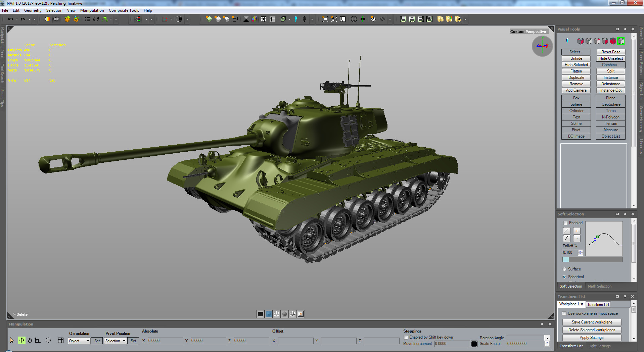Switch to the Transform List tab
This screenshot has height=352, width=644.
[x=598, y=304]
